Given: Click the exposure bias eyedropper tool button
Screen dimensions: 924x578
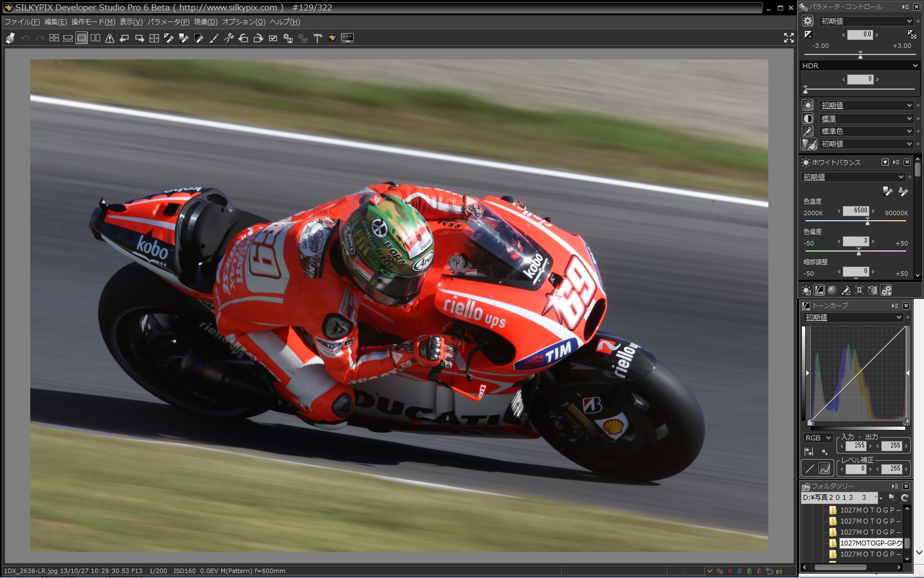Looking at the screenshot, I should click(911, 34).
